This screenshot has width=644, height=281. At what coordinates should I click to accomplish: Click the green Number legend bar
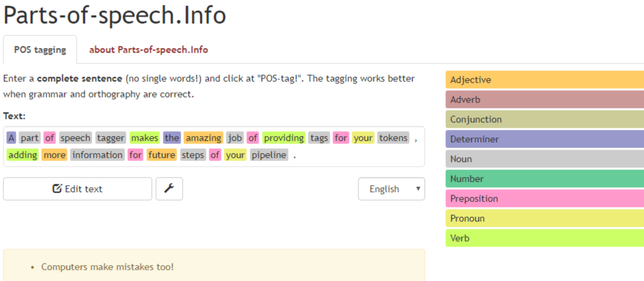point(544,179)
